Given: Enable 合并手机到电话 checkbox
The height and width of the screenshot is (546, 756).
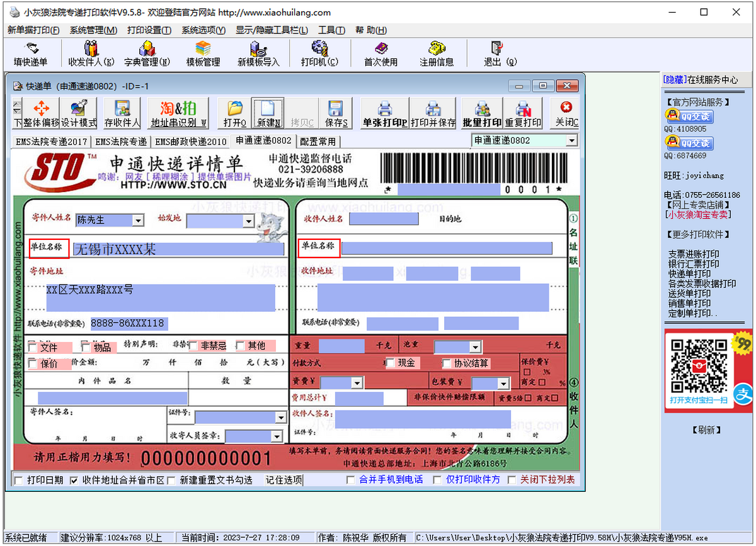Looking at the screenshot, I should pos(350,480).
